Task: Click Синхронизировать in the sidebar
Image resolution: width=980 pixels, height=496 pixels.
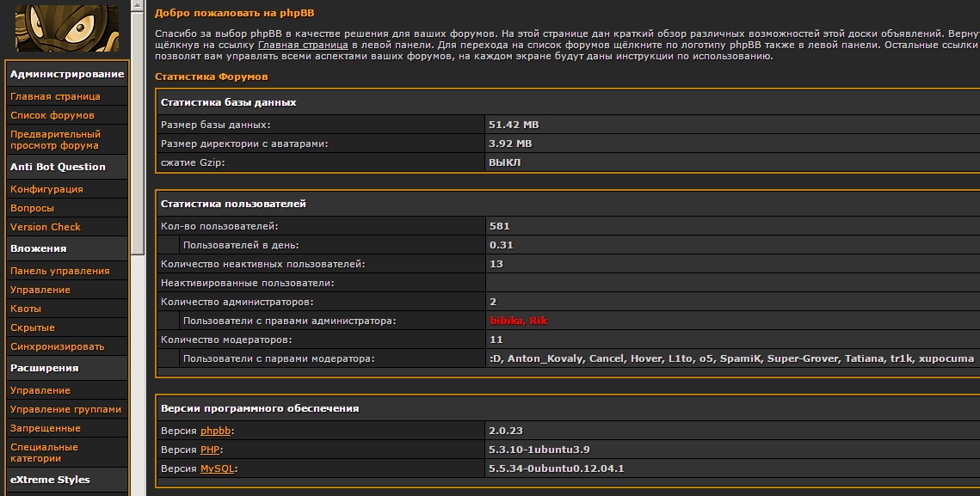Action: pyautogui.click(x=58, y=346)
